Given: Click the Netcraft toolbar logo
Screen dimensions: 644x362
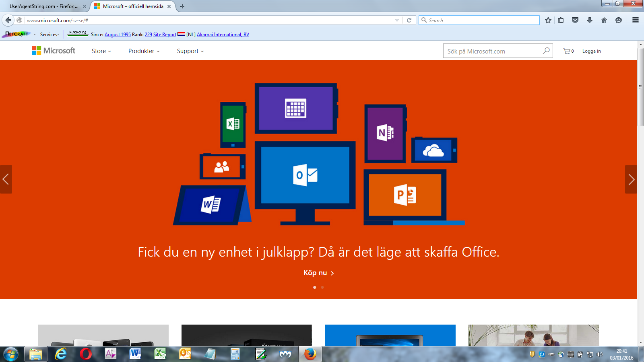Looking at the screenshot, I should (x=17, y=34).
